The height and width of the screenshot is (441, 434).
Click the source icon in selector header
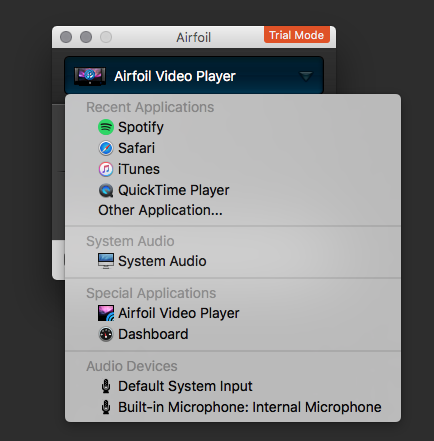pos(90,76)
